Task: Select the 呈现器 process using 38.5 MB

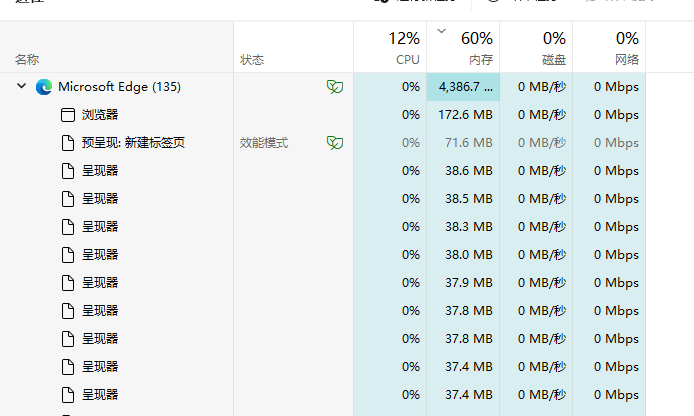Action: coord(323,199)
